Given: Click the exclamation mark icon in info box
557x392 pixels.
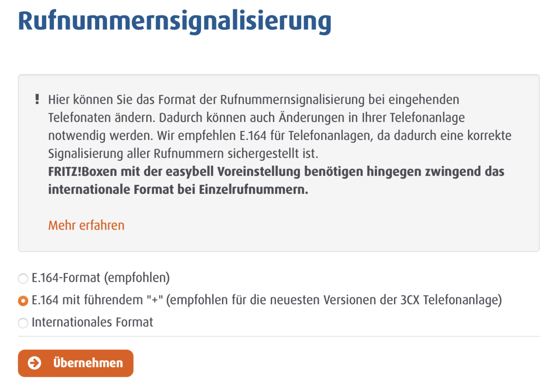Looking at the screenshot, I should [37, 100].
